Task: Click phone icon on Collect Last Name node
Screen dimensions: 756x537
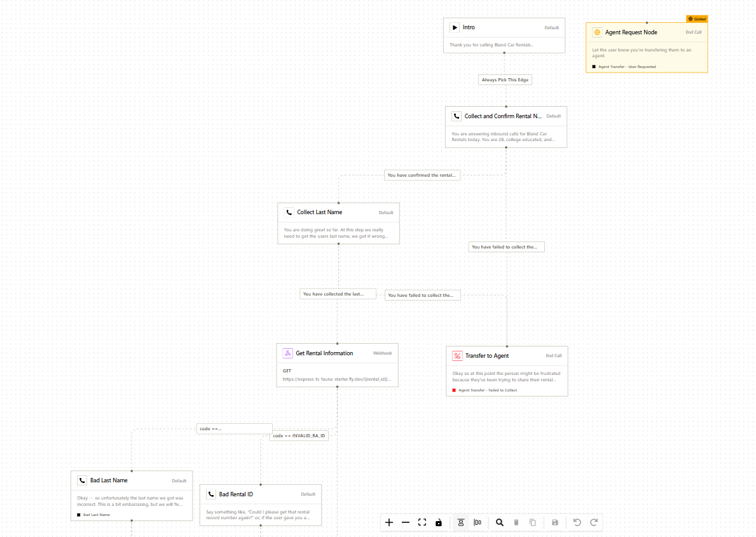Action: click(289, 212)
